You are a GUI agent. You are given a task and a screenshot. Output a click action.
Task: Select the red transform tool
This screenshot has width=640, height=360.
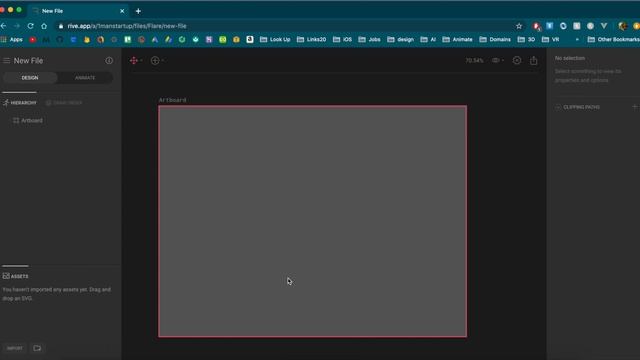133,60
